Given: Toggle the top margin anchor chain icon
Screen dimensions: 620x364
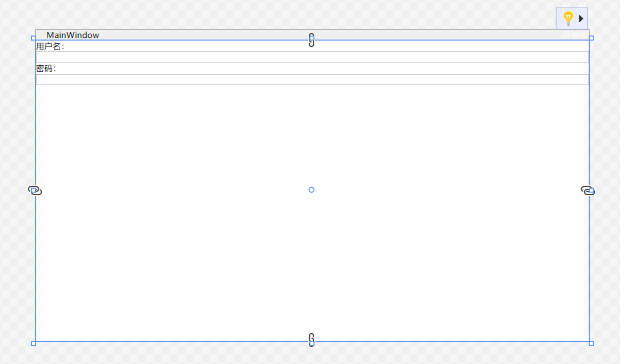Looking at the screenshot, I should pyautogui.click(x=312, y=40).
